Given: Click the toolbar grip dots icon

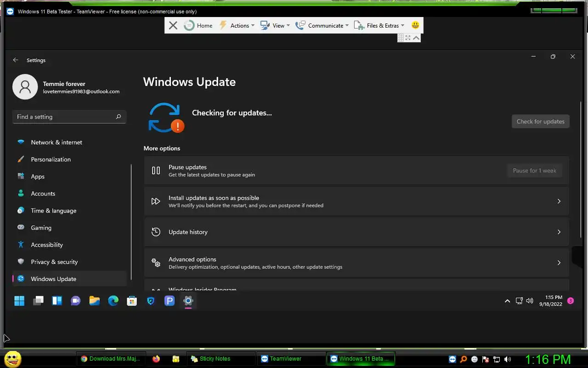Looking at the screenshot, I should tap(401, 38).
